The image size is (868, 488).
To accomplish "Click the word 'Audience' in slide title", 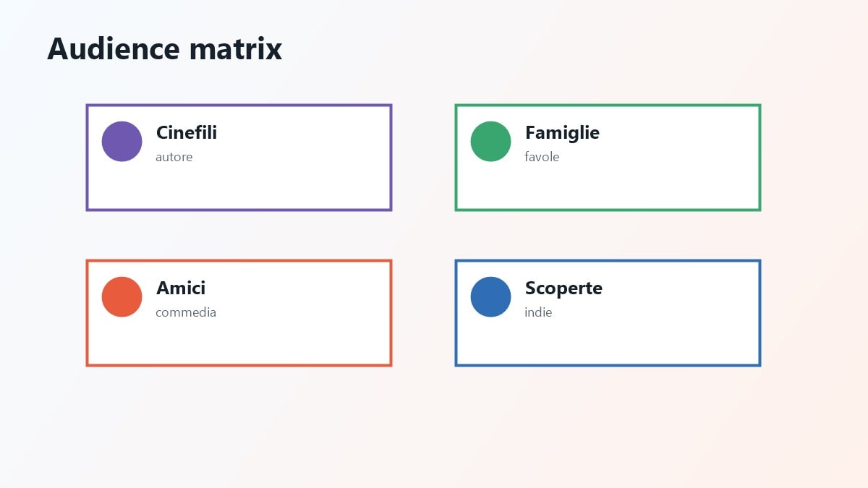I will tap(114, 49).
